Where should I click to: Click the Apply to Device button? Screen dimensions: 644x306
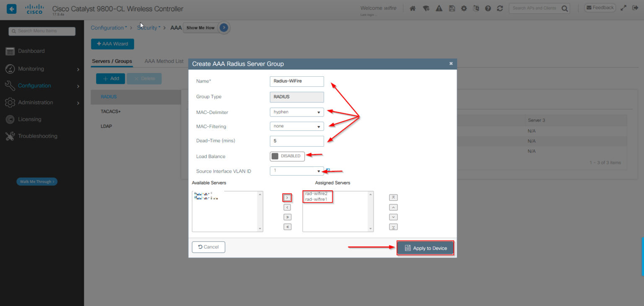[425, 247]
